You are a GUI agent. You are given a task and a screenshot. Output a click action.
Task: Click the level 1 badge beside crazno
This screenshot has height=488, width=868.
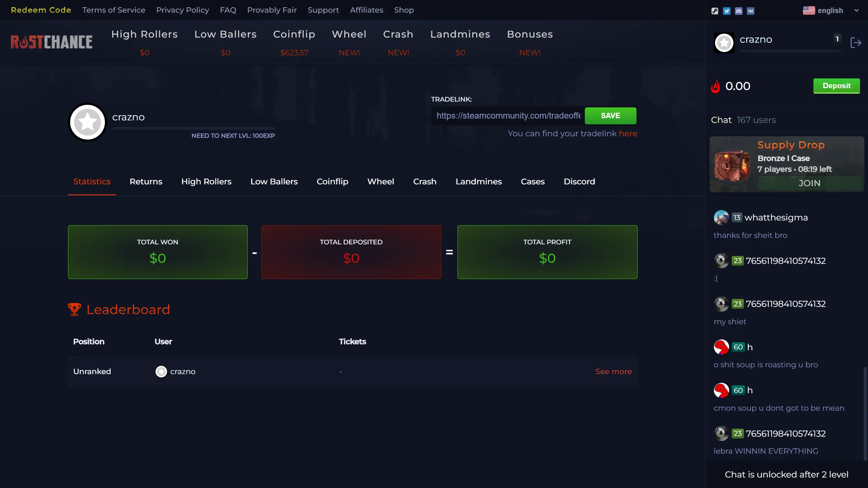tap(837, 39)
